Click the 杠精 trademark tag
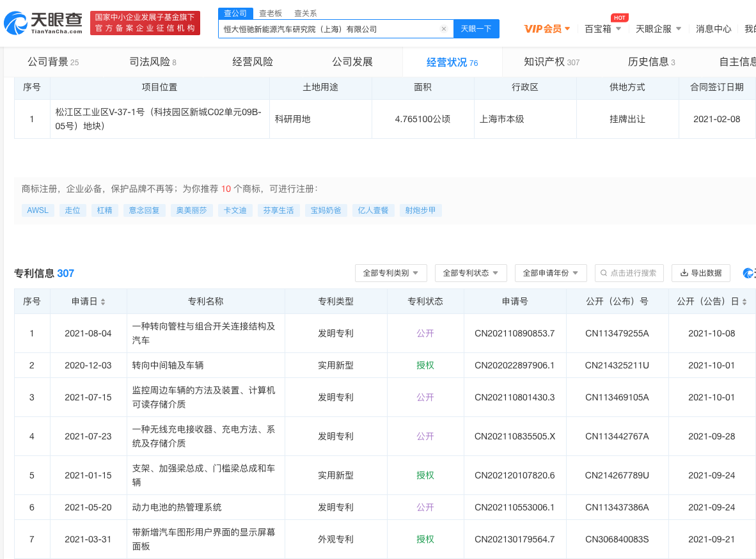Viewport: 756px width, 559px height. tap(105, 210)
